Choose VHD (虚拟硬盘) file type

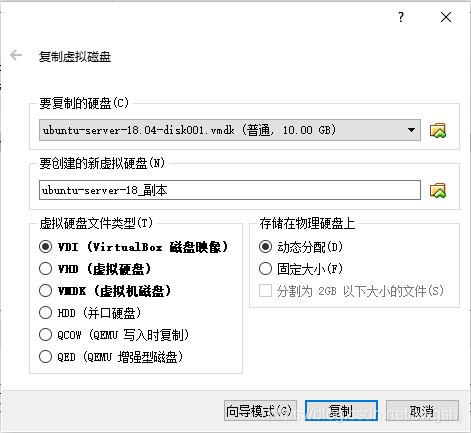click(x=45, y=269)
